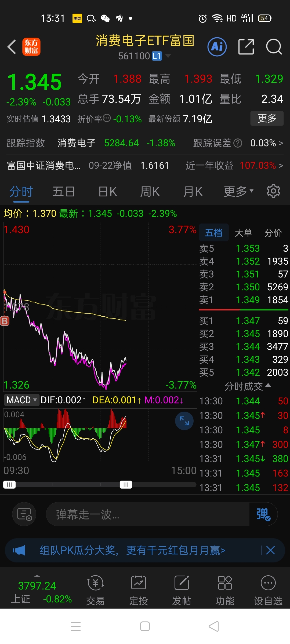The image size is (290, 644).
Task: Tap the 折价率 info bubble icon
Action: [107, 118]
